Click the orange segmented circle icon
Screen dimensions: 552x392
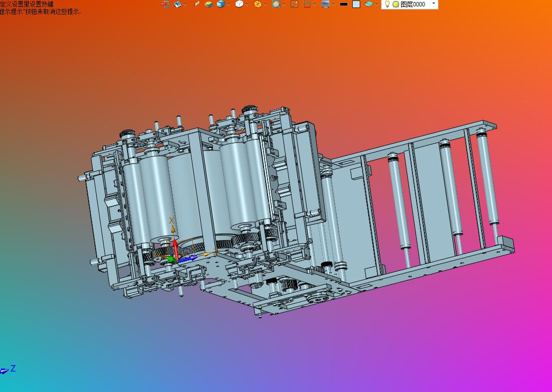[258, 4]
